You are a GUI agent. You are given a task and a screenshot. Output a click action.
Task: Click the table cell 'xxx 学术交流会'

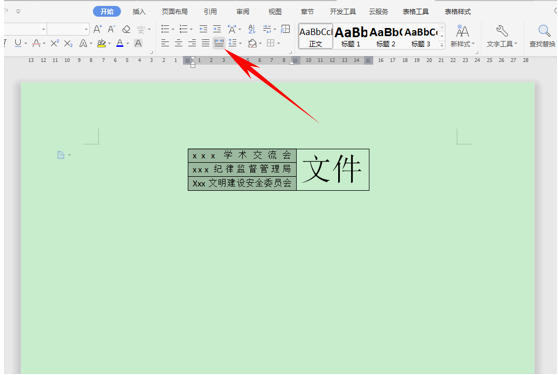point(242,155)
